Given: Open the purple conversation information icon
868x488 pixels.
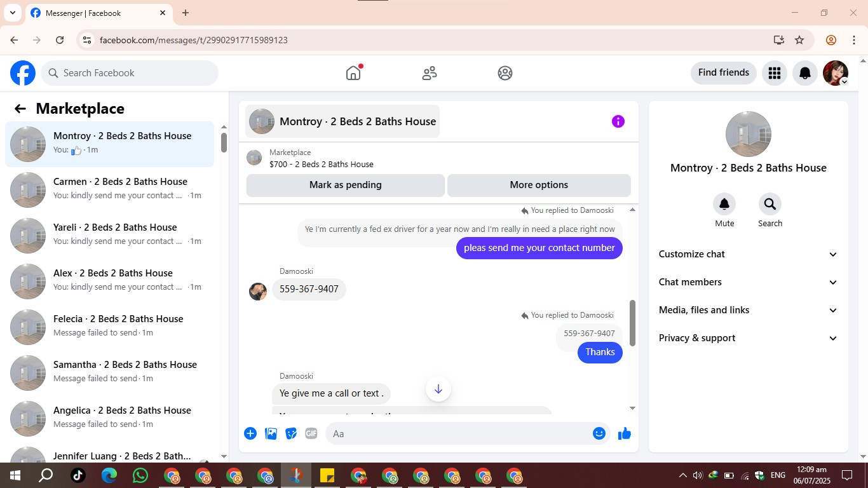Looking at the screenshot, I should tap(618, 121).
